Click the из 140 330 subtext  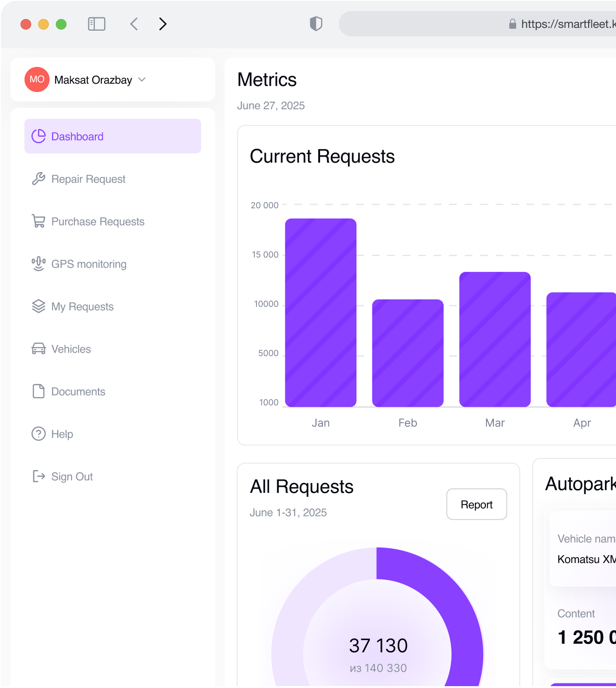click(378, 668)
